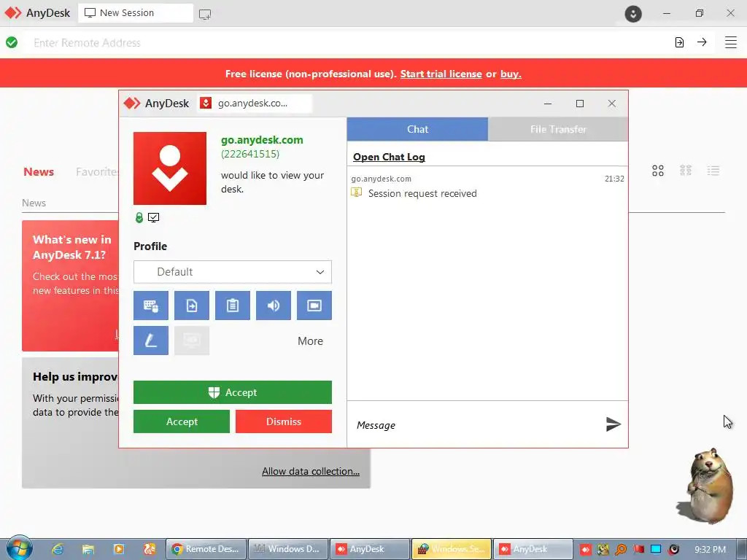Click the file transfer icon beside address bar

tap(679, 42)
